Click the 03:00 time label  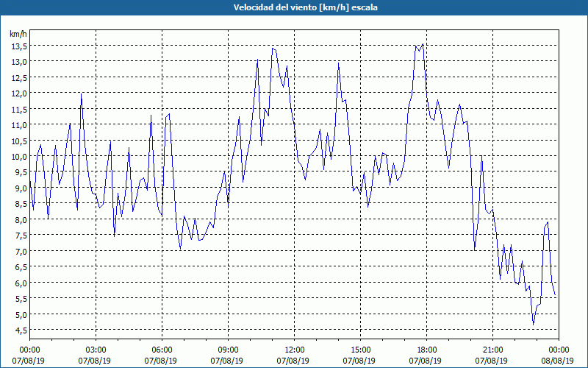[96, 350]
